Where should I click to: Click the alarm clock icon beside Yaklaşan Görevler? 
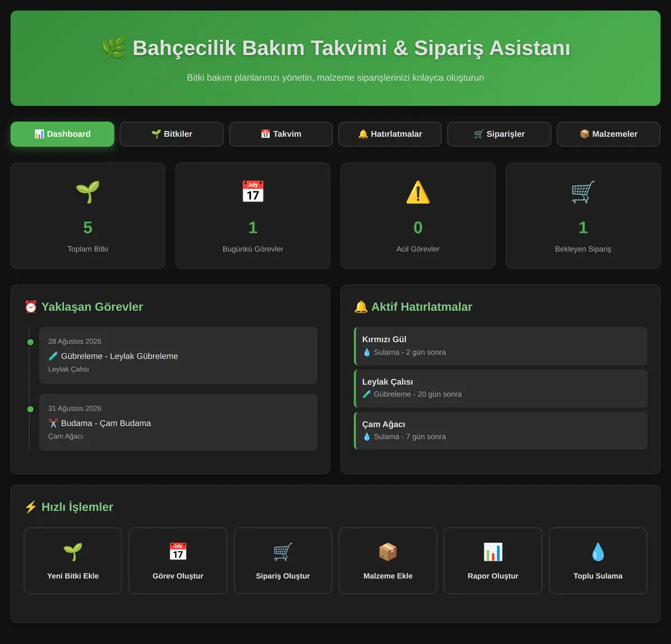(x=31, y=307)
